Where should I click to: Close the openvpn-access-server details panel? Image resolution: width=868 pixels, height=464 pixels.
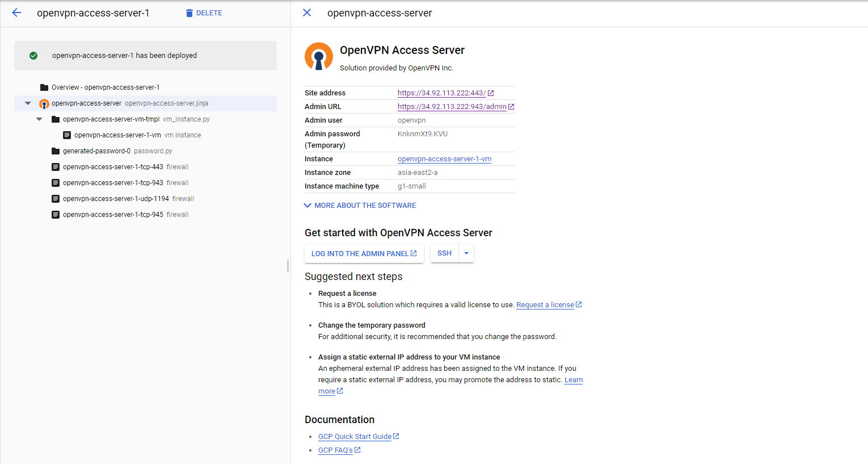pyautogui.click(x=307, y=12)
